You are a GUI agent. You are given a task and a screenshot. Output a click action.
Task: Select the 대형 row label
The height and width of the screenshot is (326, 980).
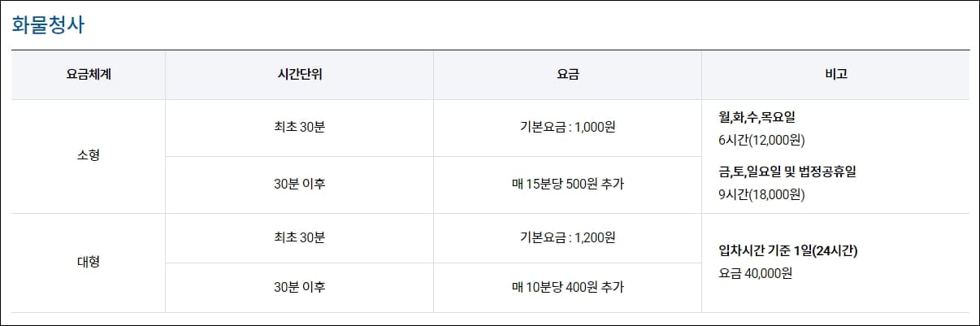tap(89, 263)
